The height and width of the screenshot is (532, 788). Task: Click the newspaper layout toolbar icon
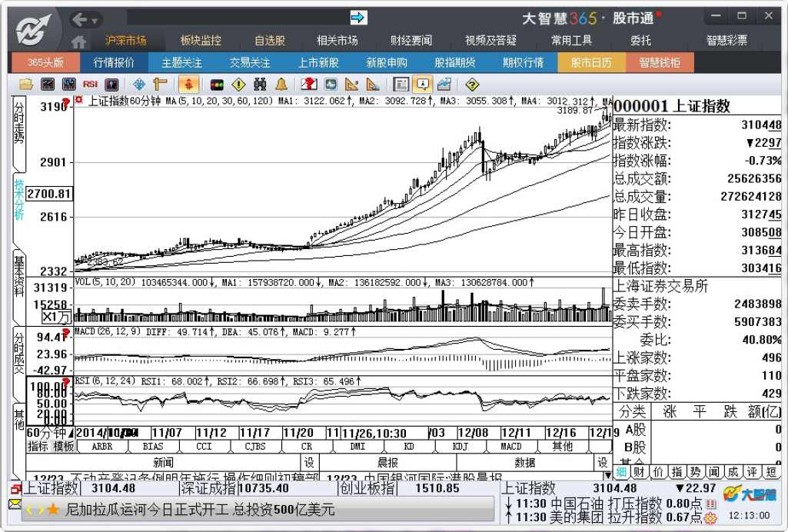point(401,85)
